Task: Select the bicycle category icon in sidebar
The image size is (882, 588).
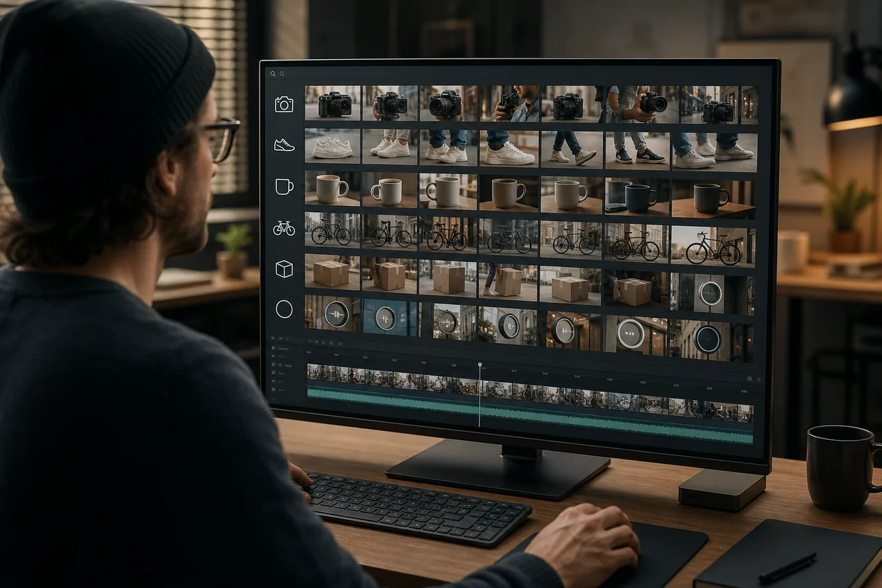Action: coord(284,228)
